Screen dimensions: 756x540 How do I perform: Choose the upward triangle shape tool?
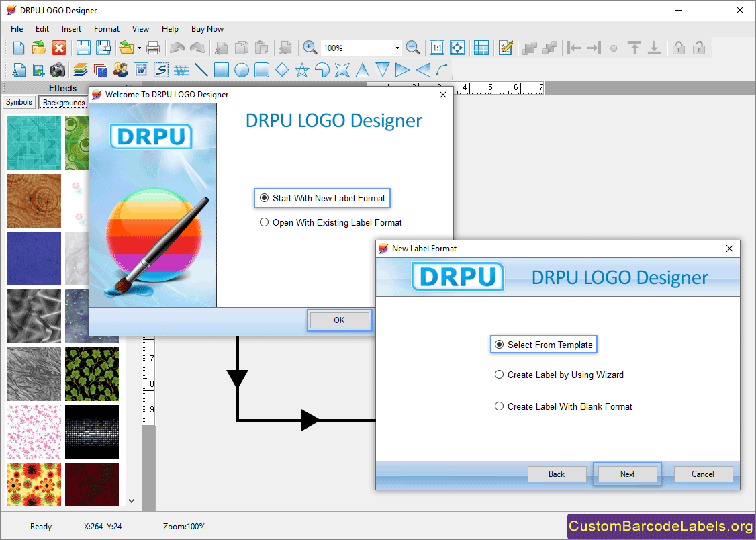click(362, 71)
